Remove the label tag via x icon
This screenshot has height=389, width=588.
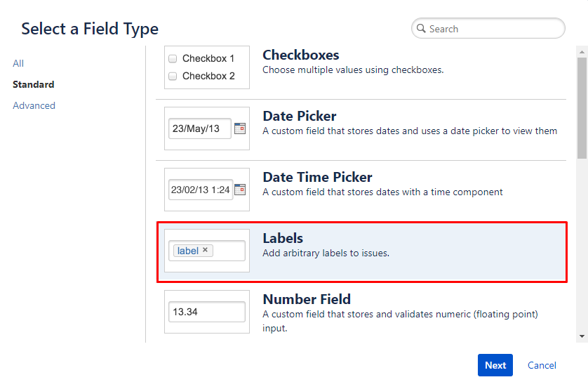pos(205,250)
